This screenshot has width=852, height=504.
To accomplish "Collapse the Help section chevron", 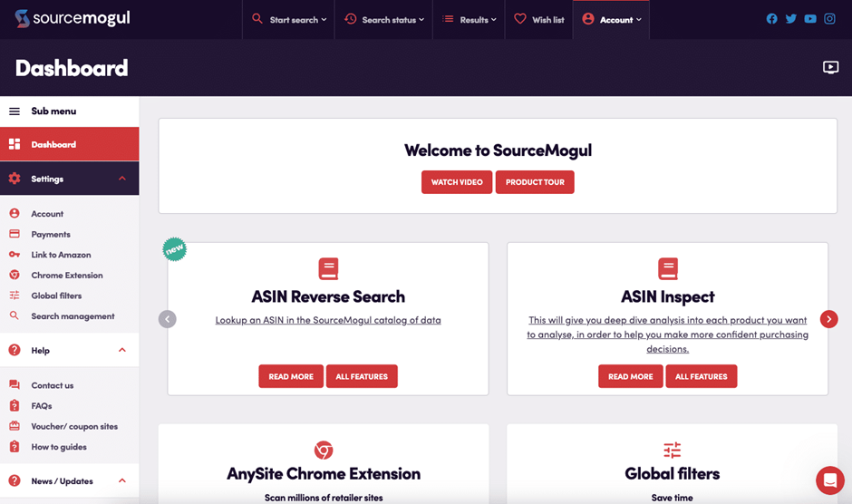I will [122, 350].
